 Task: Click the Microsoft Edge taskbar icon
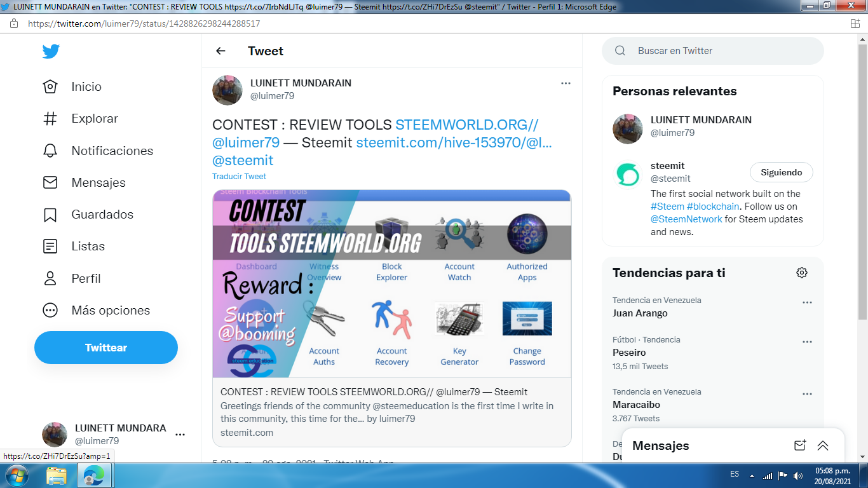click(x=94, y=475)
